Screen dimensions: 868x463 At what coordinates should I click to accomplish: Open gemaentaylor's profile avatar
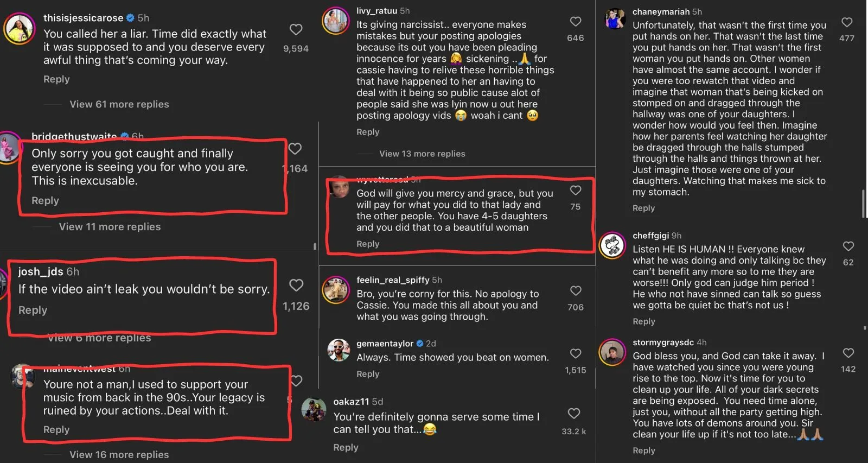click(339, 350)
